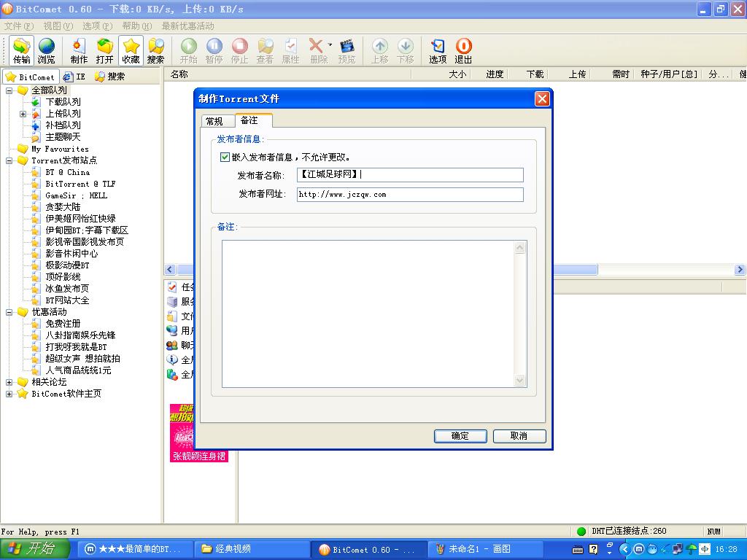Viewport: 747px width, 560px height.
Task: Select 补档队列 in the tree
Action: click(63, 125)
